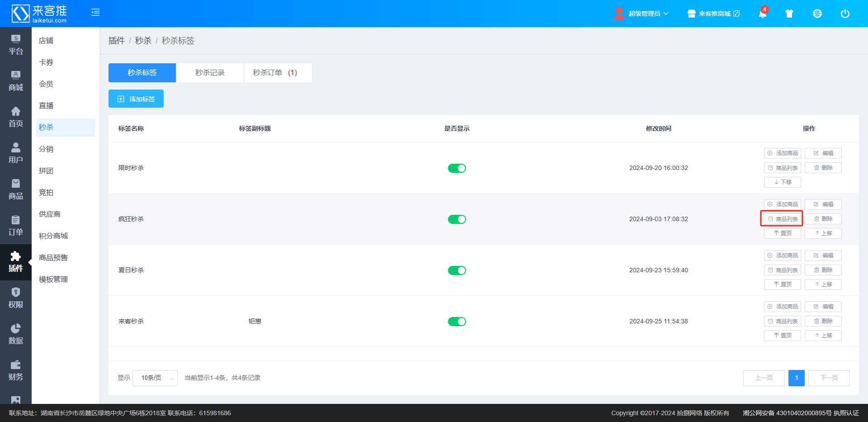Toggle display switch for 来客秒杀
Image resolution: width=868 pixels, height=422 pixels.
click(457, 322)
